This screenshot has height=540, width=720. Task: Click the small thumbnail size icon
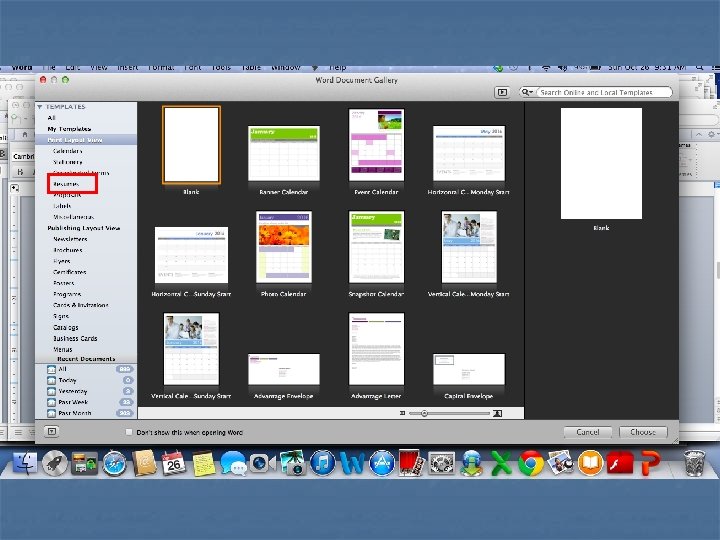pyautogui.click(x=402, y=413)
